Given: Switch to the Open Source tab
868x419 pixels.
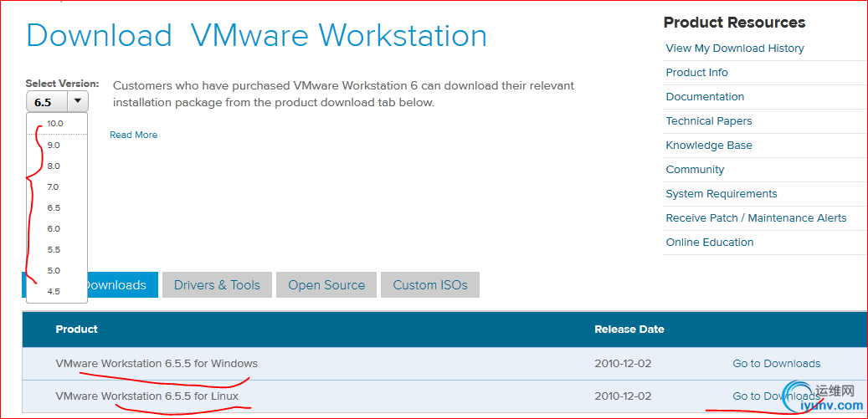Looking at the screenshot, I should pyautogui.click(x=326, y=285).
